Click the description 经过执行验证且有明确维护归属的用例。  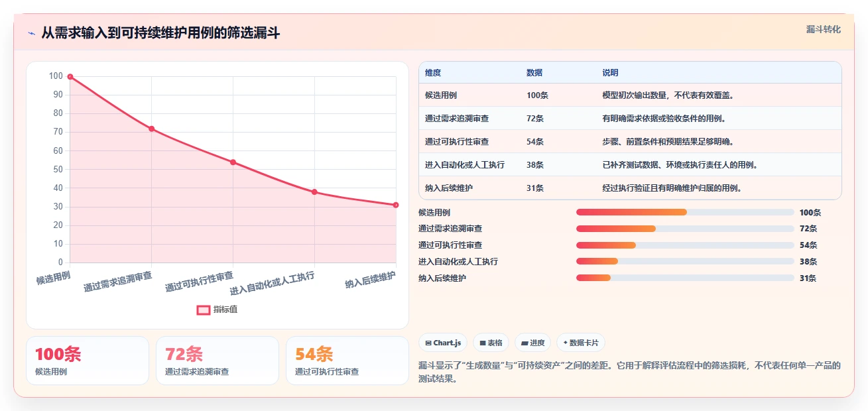(x=672, y=188)
